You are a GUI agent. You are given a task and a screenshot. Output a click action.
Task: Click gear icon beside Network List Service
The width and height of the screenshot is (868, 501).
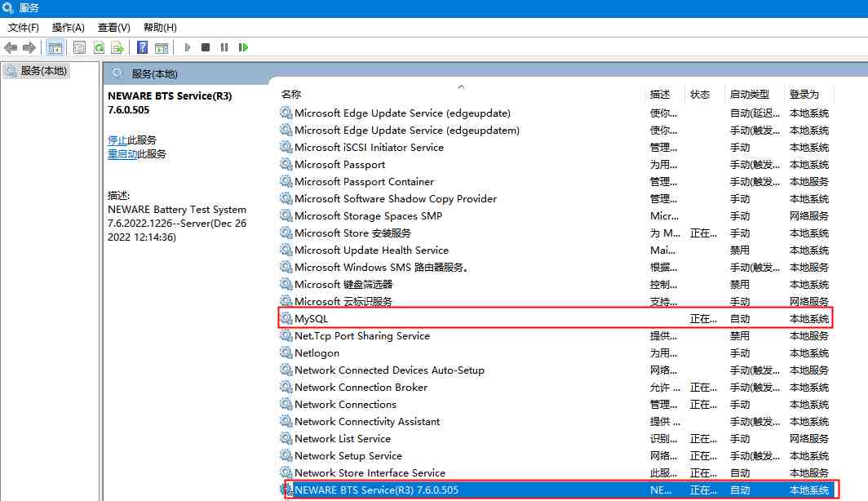286,438
